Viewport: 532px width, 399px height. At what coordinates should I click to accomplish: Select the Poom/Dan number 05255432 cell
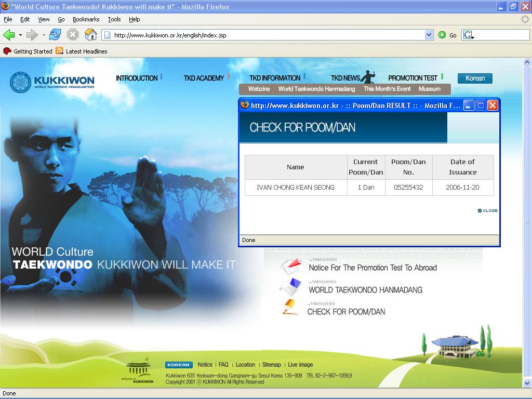coord(408,187)
